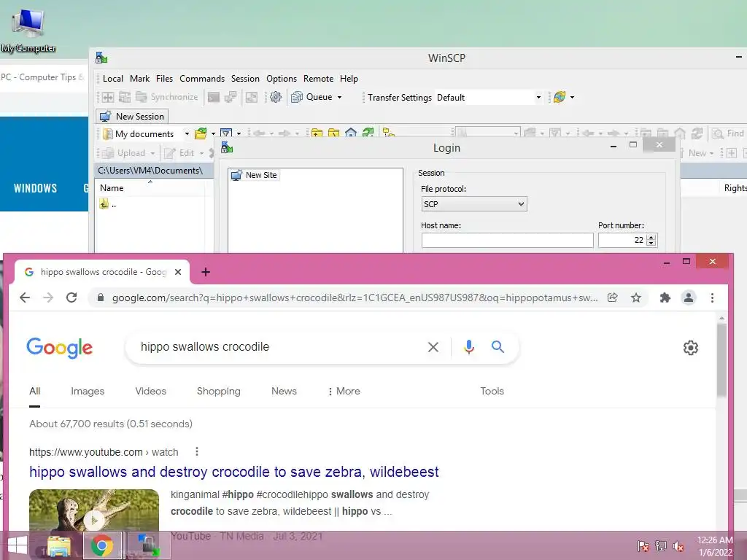
Task: Expand the open folder dropdown arrow
Action: click(x=213, y=134)
